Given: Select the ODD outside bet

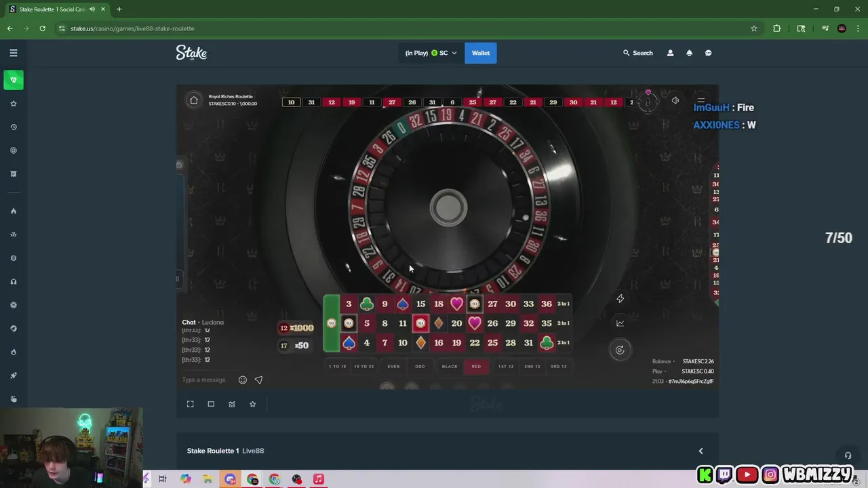Looking at the screenshot, I should [x=420, y=367].
